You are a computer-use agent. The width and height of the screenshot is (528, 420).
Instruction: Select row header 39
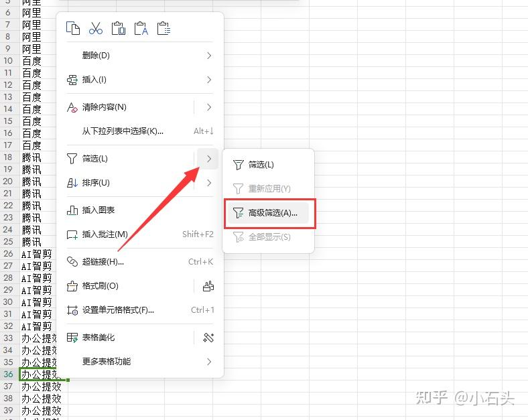coord(9,411)
